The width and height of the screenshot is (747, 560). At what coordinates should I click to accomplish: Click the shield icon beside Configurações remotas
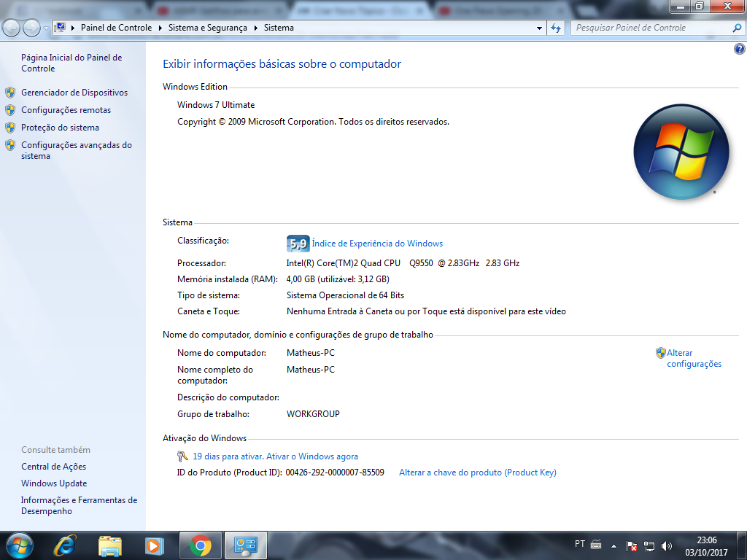point(10,110)
